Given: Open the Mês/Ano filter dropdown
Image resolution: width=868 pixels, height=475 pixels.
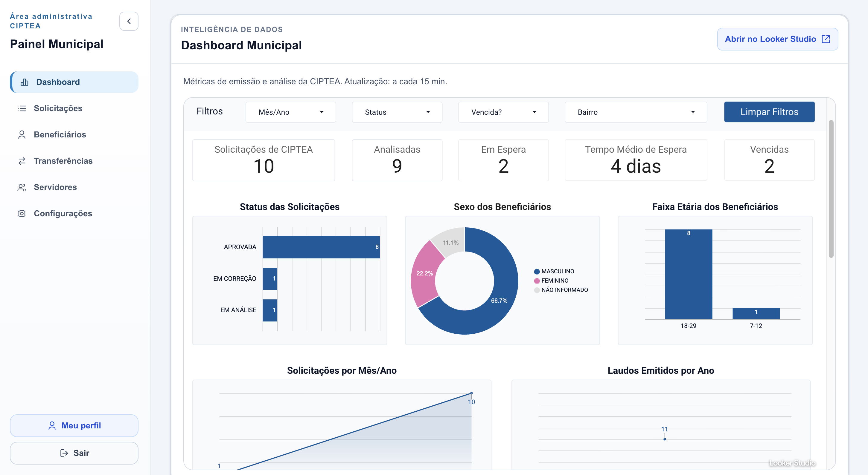Looking at the screenshot, I should click(x=290, y=112).
